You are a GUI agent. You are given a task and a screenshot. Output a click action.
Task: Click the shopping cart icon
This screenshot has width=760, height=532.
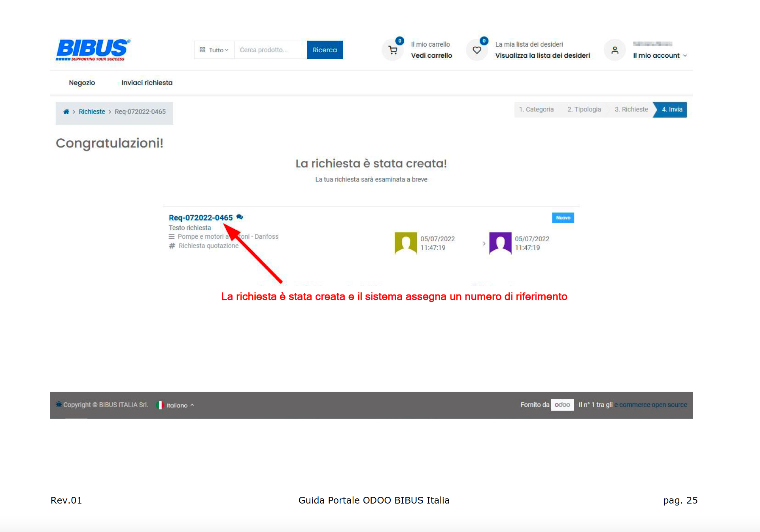(x=393, y=50)
